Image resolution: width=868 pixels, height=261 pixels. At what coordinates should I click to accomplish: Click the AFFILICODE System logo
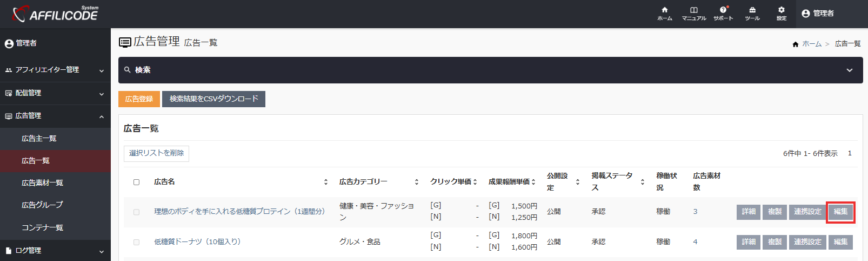(55, 14)
